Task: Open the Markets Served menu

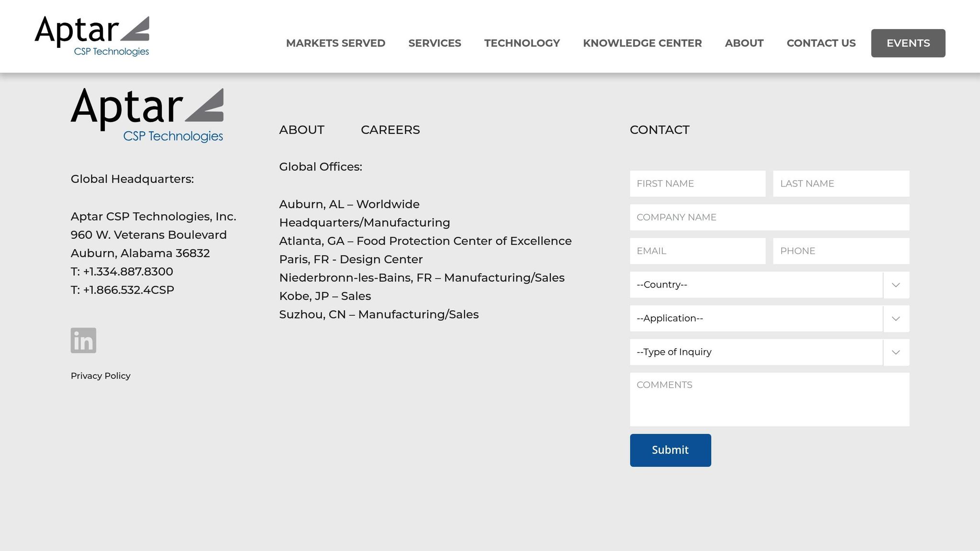Action: click(x=335, y=43)
